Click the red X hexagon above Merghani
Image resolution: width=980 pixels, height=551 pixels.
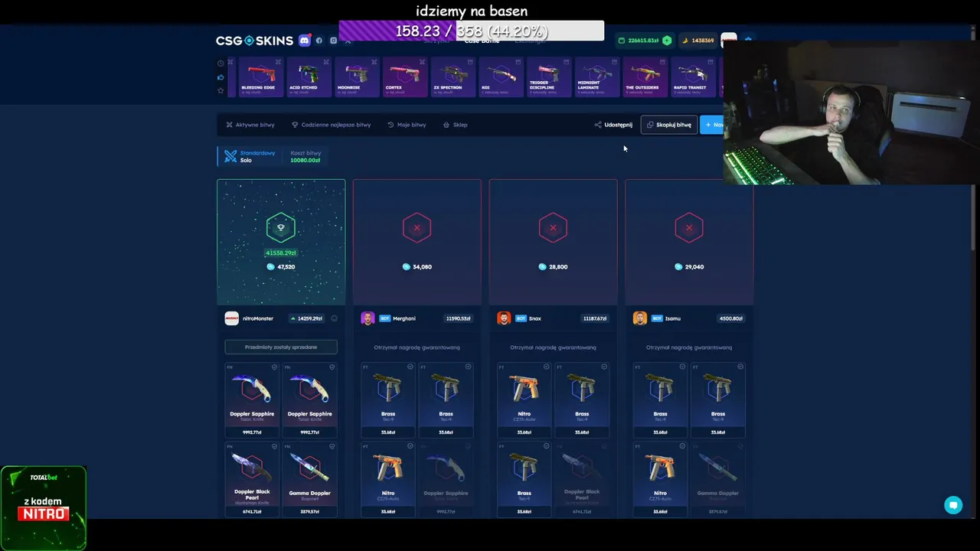point(417,227)
